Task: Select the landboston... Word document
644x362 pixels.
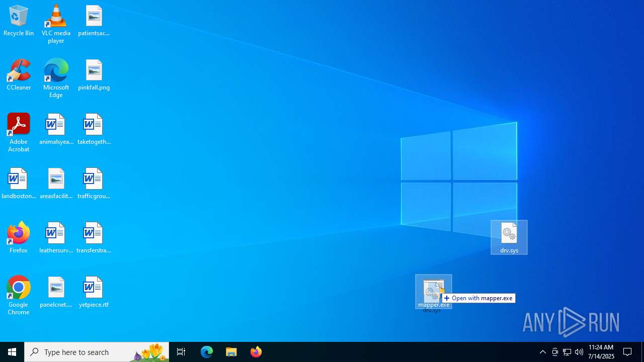Action: [19, 184]
